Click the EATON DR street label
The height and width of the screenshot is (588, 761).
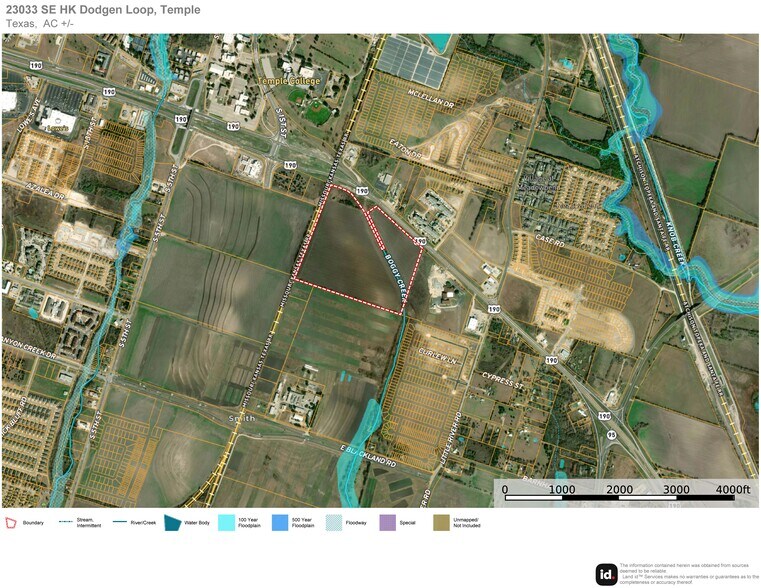406,148
